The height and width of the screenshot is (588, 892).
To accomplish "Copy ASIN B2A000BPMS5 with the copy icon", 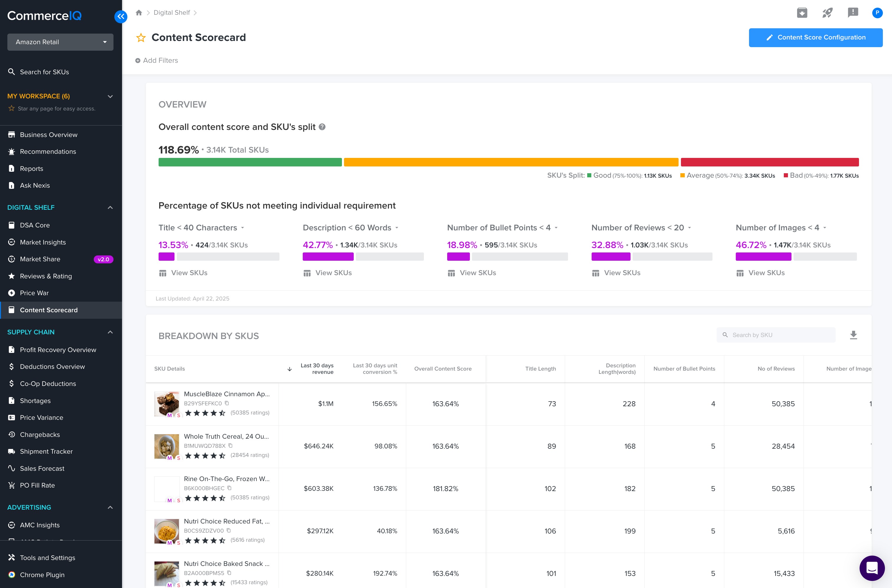I will 229,573.
